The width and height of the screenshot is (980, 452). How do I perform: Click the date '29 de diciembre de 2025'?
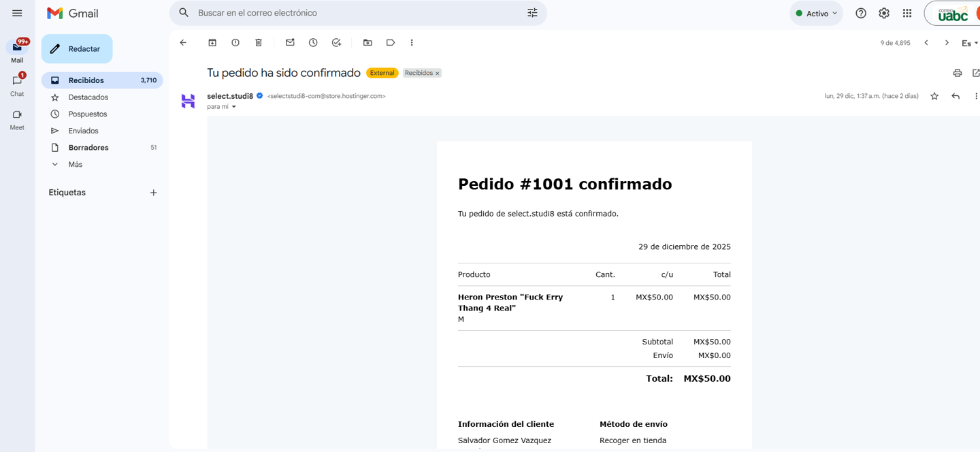point(685,247)
